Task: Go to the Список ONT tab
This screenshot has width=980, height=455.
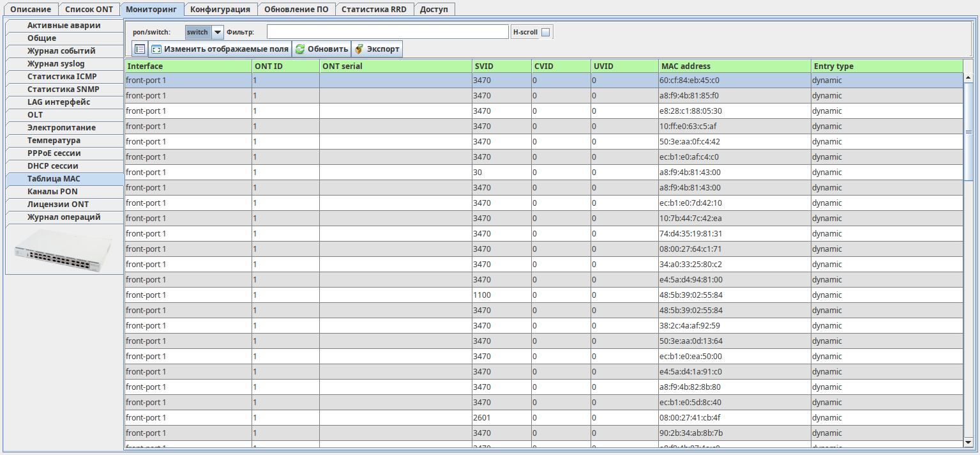Action: pyautogui.click(x=89, y=10)
